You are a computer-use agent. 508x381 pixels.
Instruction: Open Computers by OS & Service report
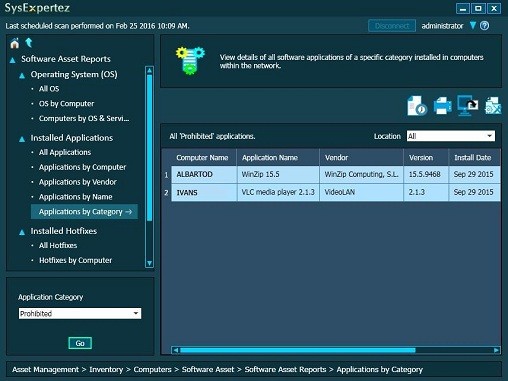84,118
